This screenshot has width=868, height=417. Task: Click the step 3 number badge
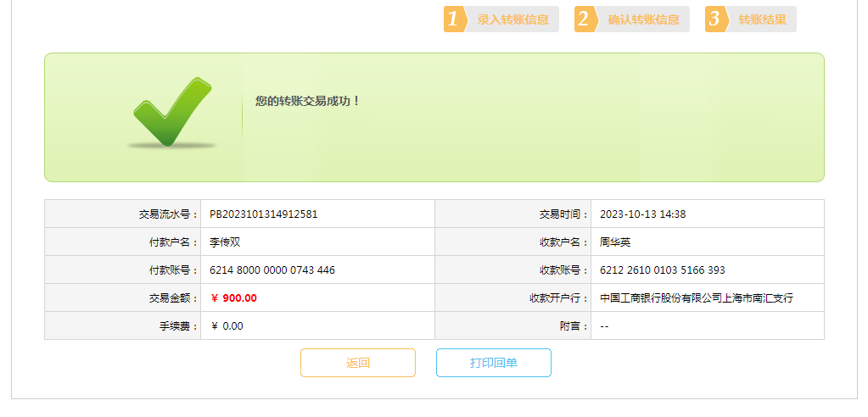(x=714, y=19)
